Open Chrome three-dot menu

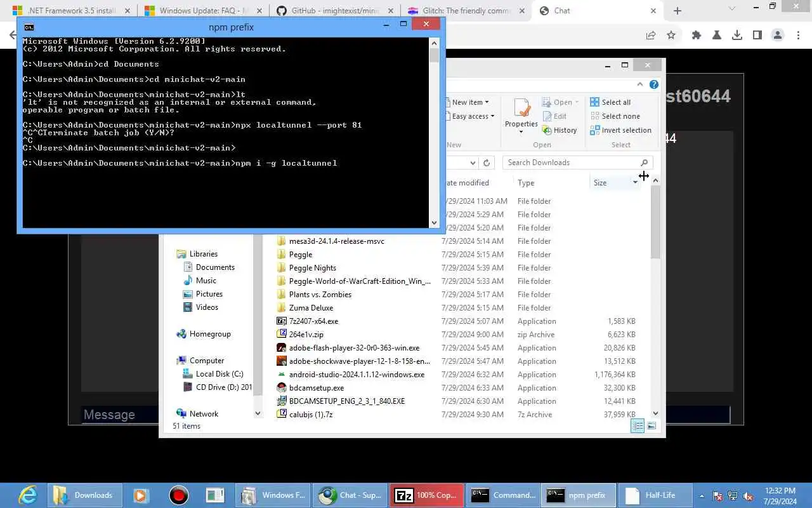tap(798, 36)
